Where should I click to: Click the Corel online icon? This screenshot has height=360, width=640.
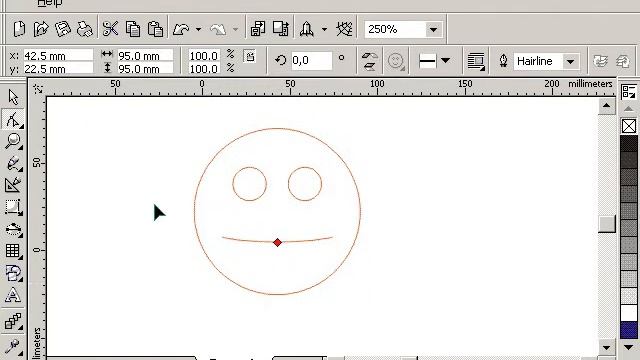point(344,29)
